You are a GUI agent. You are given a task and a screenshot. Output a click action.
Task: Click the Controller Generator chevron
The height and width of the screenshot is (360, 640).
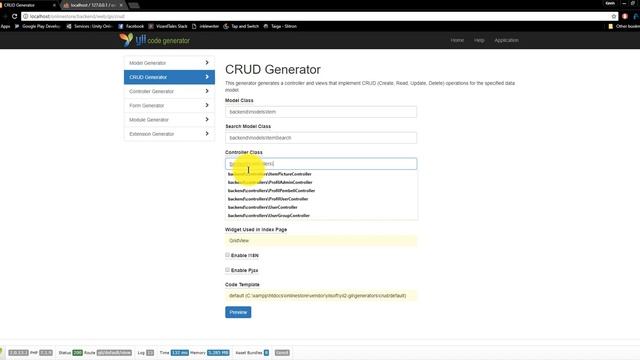pos(207,91)
